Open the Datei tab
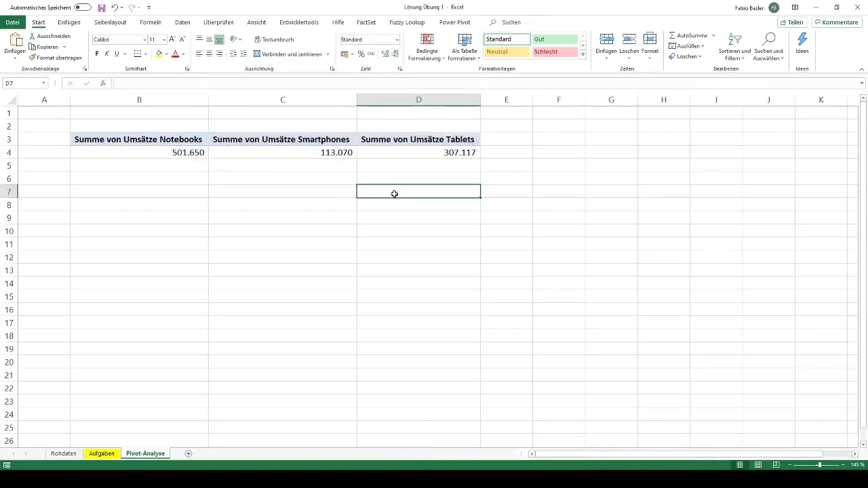Image resolution: width=868 pixels, height=488 pixels. 12,22
